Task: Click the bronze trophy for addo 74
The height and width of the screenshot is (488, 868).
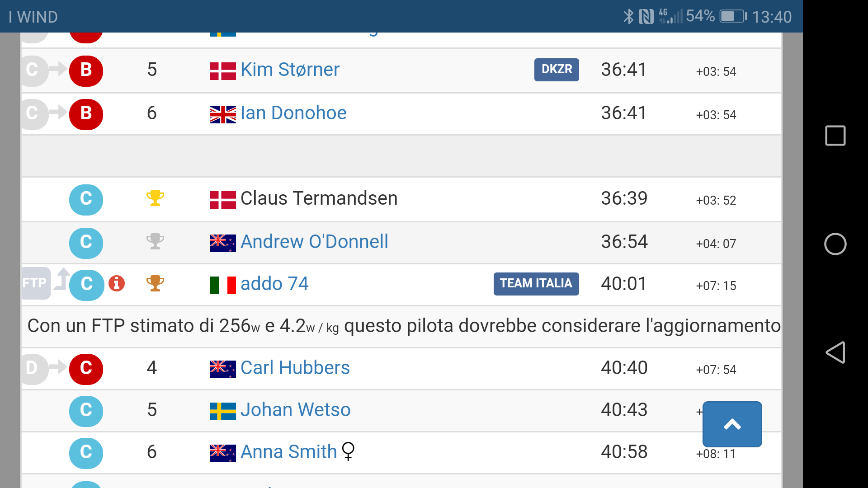Action: pos(155,283)
